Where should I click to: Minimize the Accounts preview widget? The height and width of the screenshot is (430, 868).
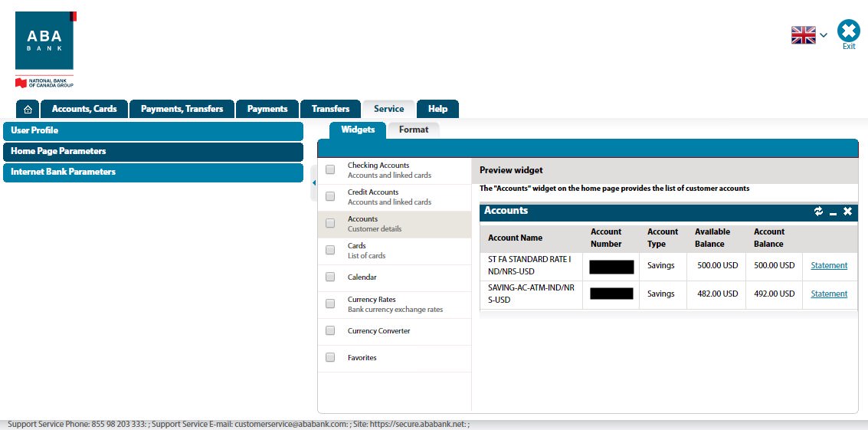[833, 212]
